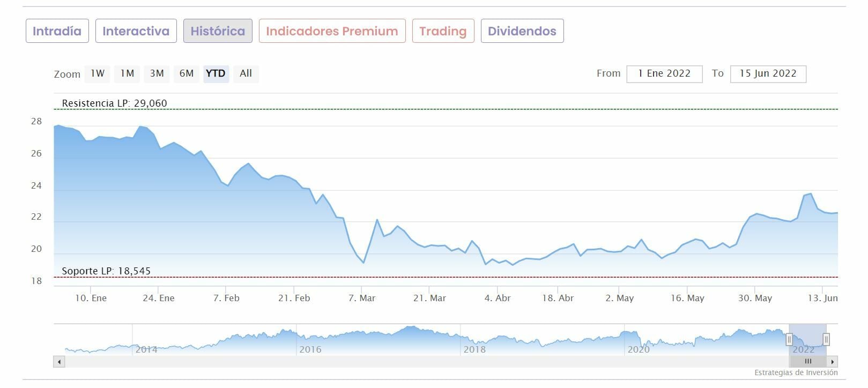Show All historical data range

pos(246,73)
